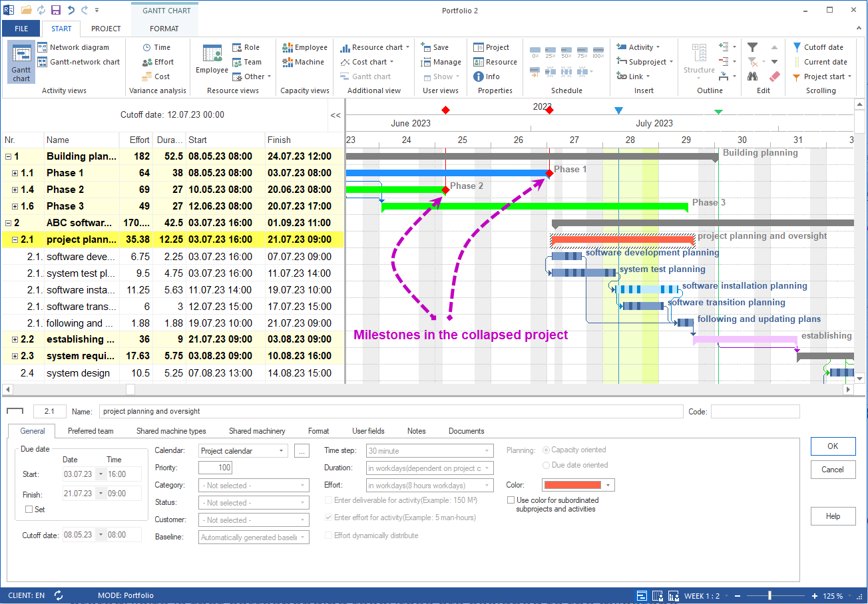Viewport: 868px width, 604px height.
Task: Open the Employee capacity view
Action: click(305, 47)
